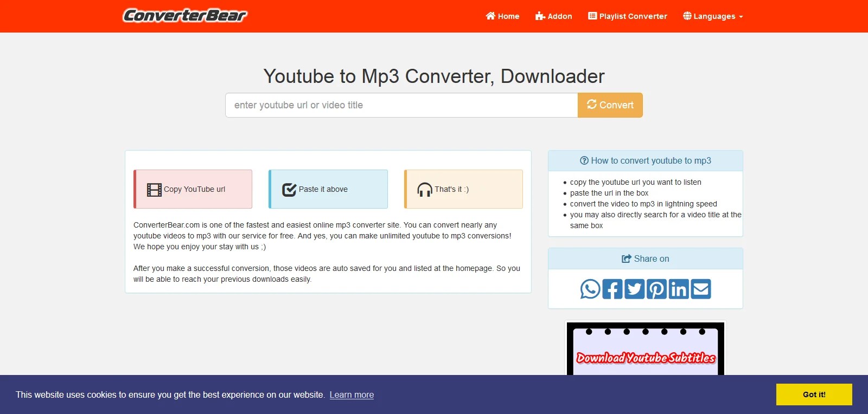This screenshot has height=414, width=868.
Task: Dismiss cookie notice with Got it!
Action: pyautogui.click(x=814, y=394)
